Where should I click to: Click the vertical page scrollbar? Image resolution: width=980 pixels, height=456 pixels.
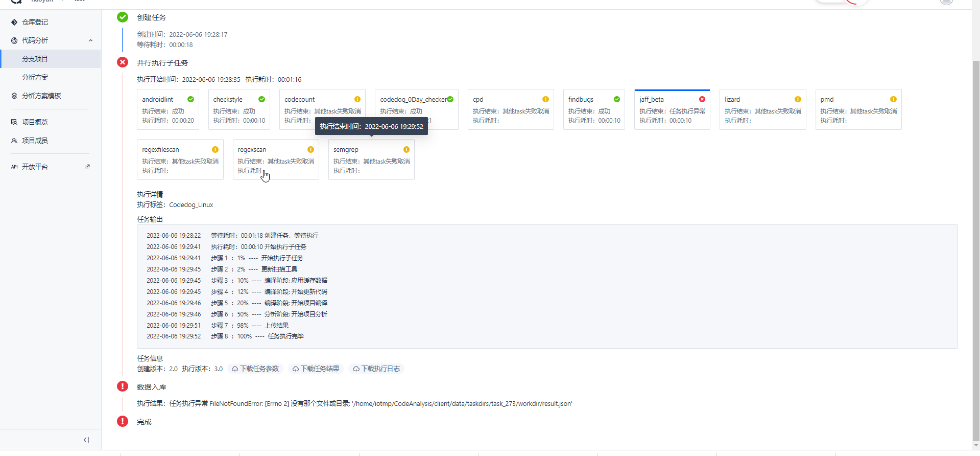(x=976, y=250)
